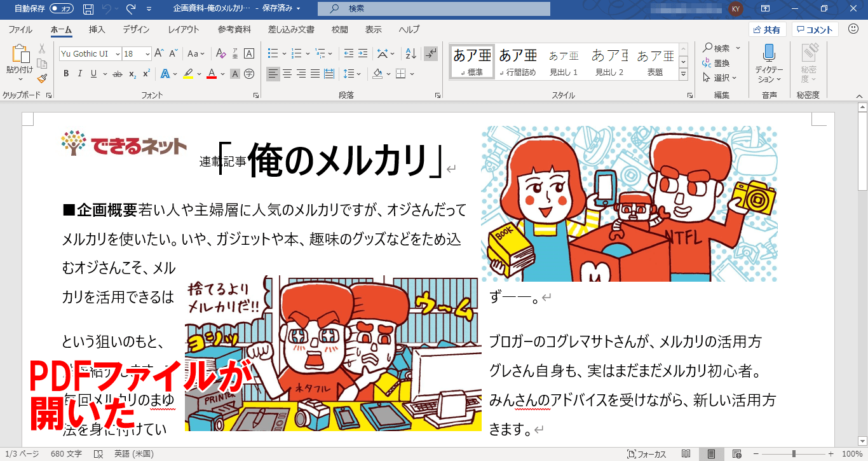Open the font name dropdown Yu Gothic UI
Viewport: 868px width, 461px height.
point(118,53)
